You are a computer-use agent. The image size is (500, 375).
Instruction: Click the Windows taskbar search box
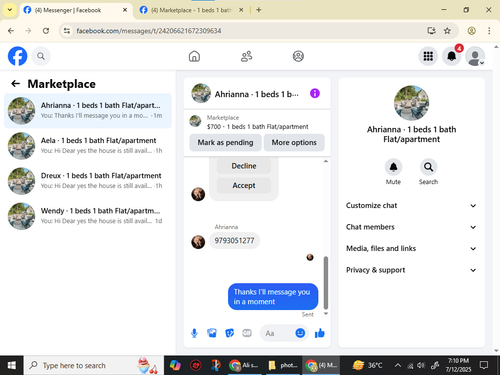pos(93,365)
